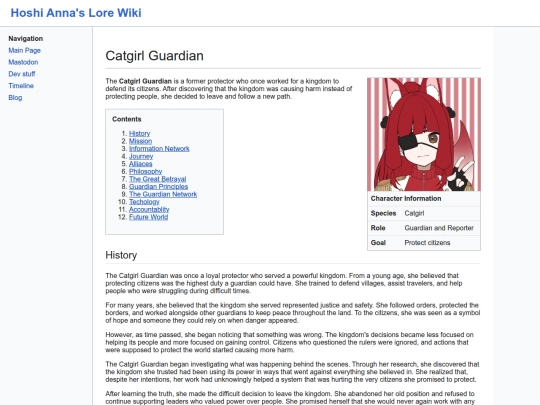
Task: Jump to The Great Betrayal section
Action: coord(157,179)
